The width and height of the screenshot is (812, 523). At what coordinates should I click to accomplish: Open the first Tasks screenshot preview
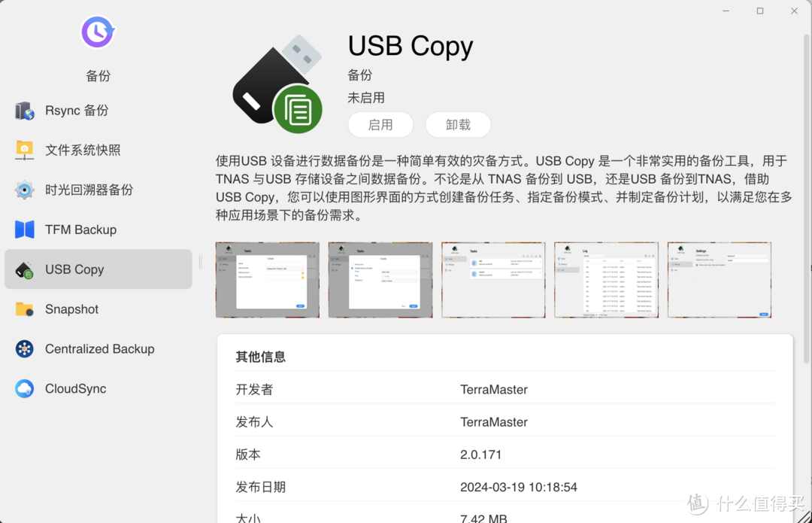[x=267, y=279]
